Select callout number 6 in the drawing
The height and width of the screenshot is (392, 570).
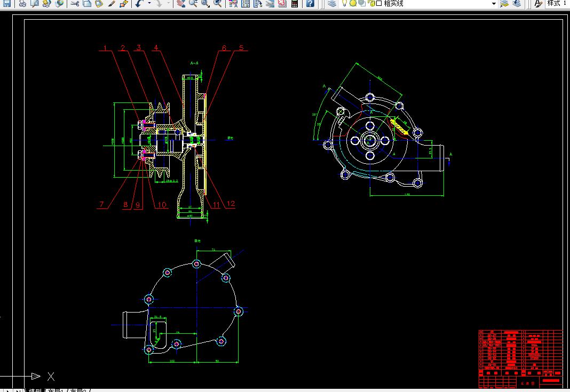tap(224, 47)
